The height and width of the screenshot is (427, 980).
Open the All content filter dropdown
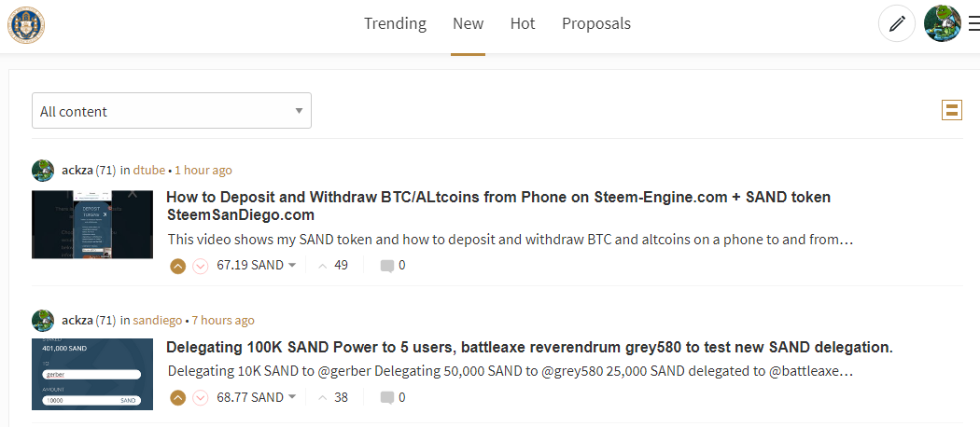click(172, 111)
